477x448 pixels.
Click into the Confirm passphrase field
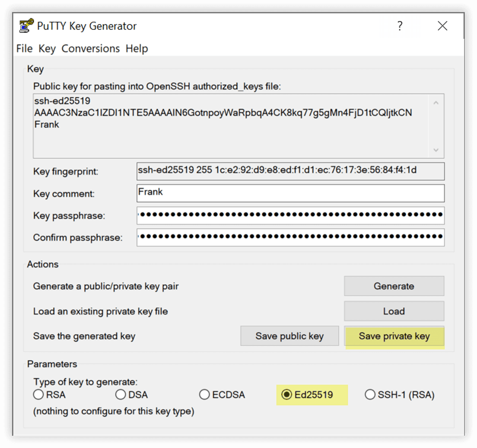point(290,237)
